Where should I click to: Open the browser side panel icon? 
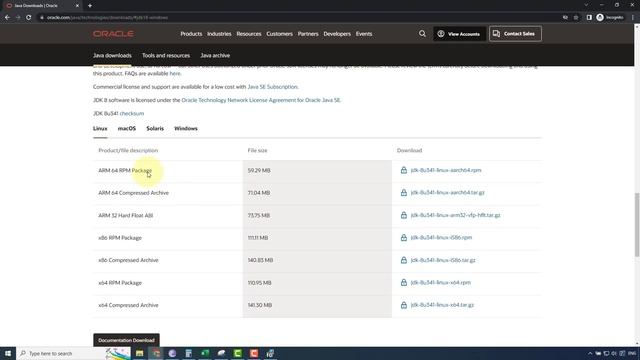589,18
